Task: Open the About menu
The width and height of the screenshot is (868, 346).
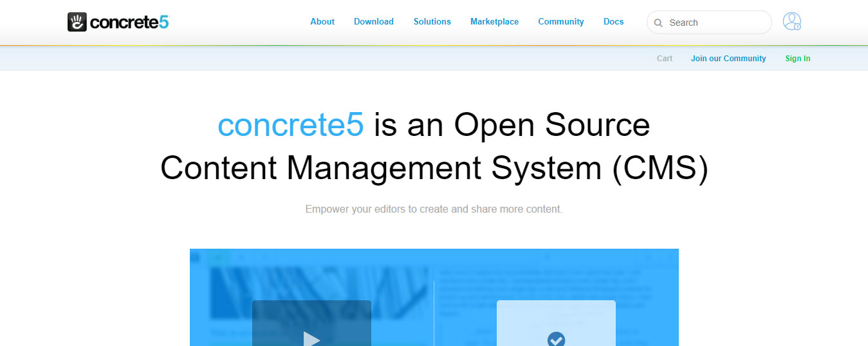Action: 322,21
